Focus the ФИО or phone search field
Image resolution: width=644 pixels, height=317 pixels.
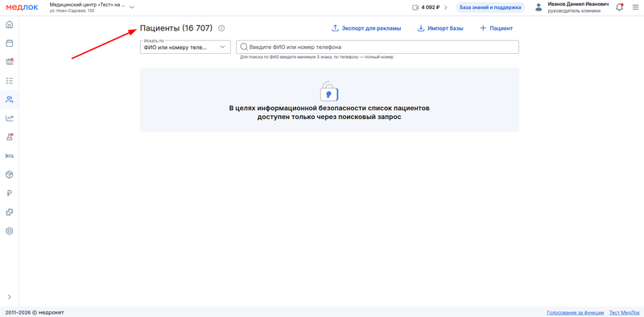[378, 47]
